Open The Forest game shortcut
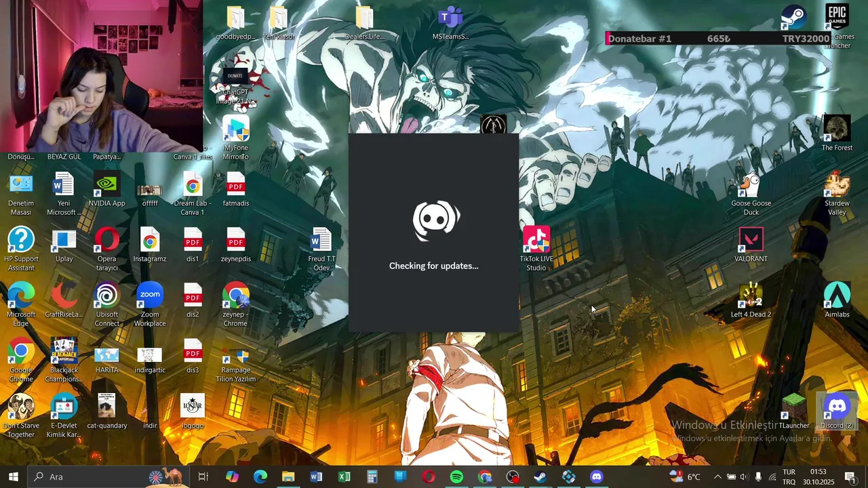 (x=837, y=134)
